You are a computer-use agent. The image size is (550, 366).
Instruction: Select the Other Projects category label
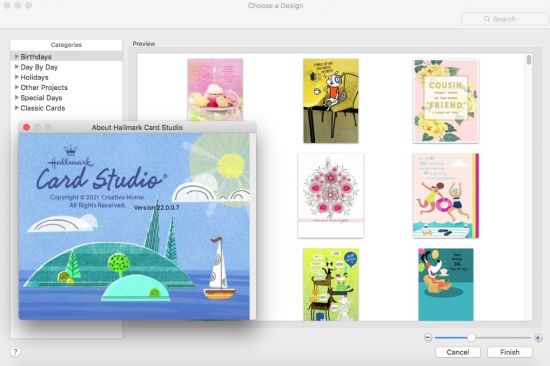click(x=44, y=87)
